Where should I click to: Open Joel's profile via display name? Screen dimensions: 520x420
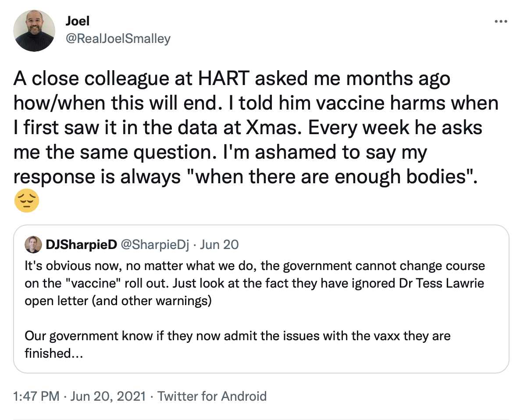(77, 21)
